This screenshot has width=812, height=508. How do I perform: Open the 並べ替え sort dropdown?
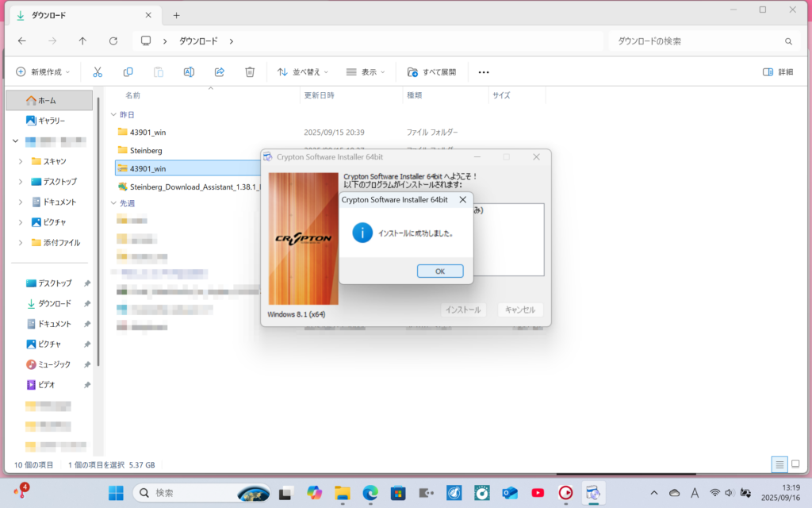302,71
